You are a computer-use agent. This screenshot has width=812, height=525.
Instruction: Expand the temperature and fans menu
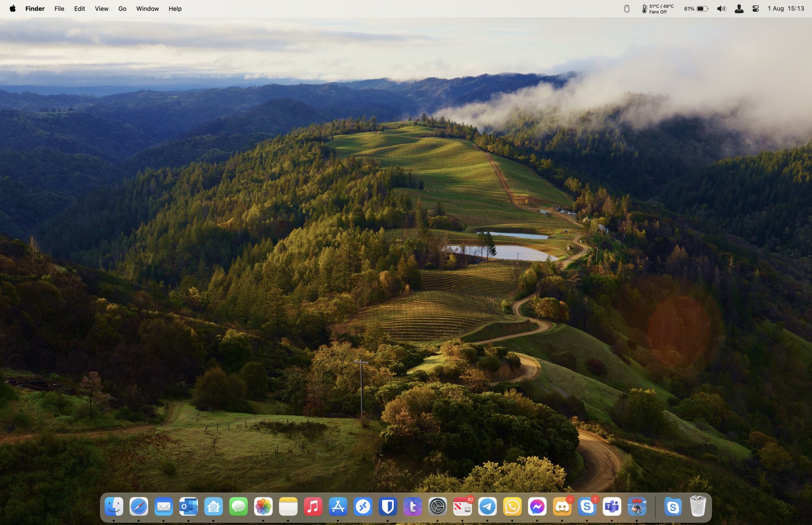click(x=658, y=9)
